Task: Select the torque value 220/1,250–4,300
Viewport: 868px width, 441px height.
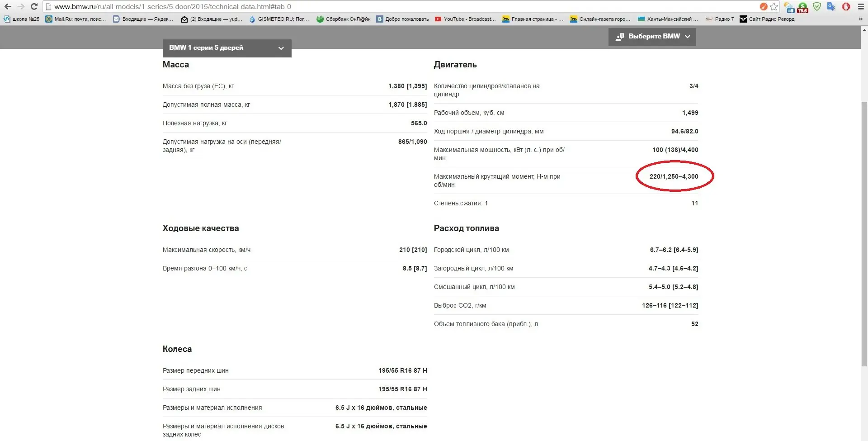Action: point(674,176)
